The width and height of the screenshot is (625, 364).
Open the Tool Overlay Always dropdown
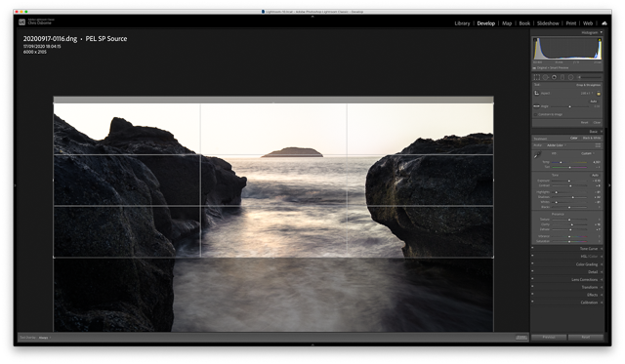click(45, 338)
